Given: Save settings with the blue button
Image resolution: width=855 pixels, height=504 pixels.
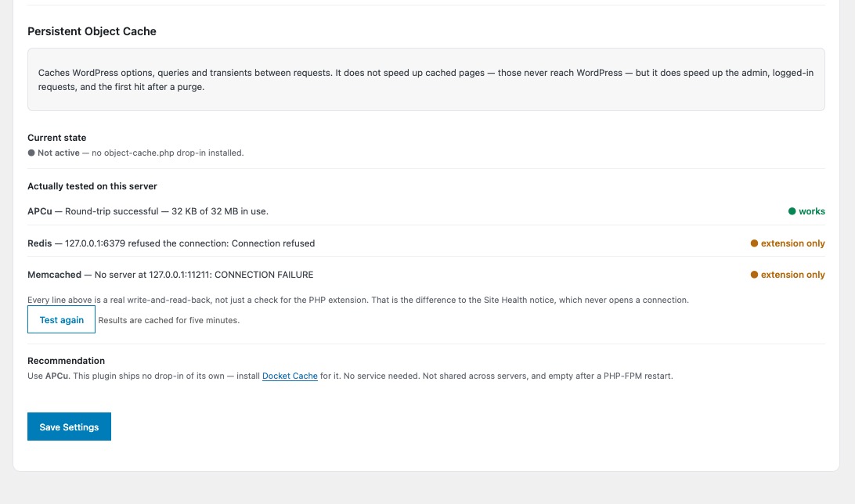Looking at the screenshot, I should point(69,427).
